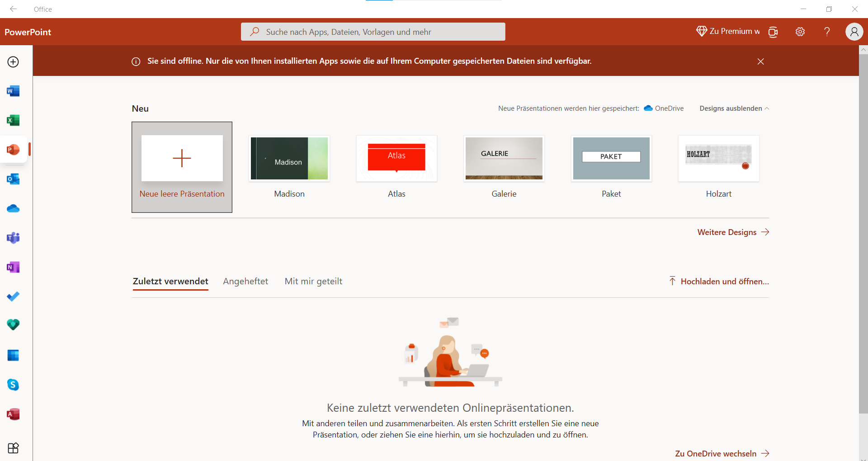The height and width of the screenshot is (461, 868).
Task: Collapse designs with Designs ausblenden
Action: (734, 108)
